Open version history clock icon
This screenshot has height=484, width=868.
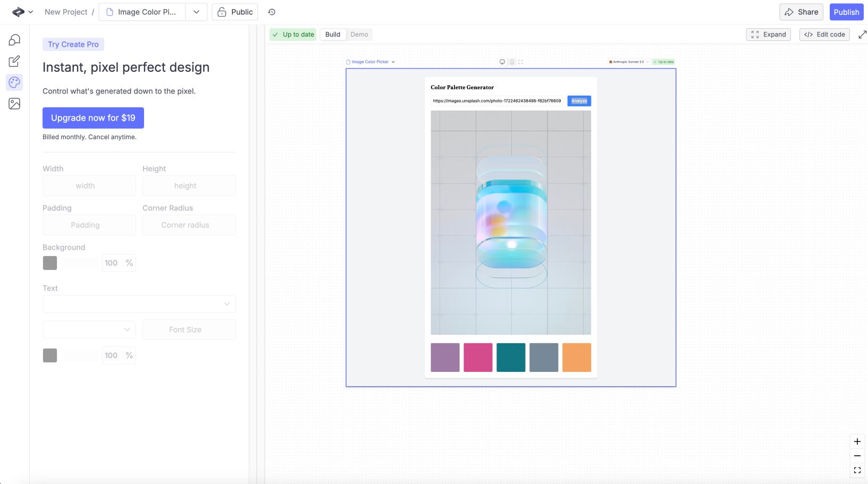(272, 12)
